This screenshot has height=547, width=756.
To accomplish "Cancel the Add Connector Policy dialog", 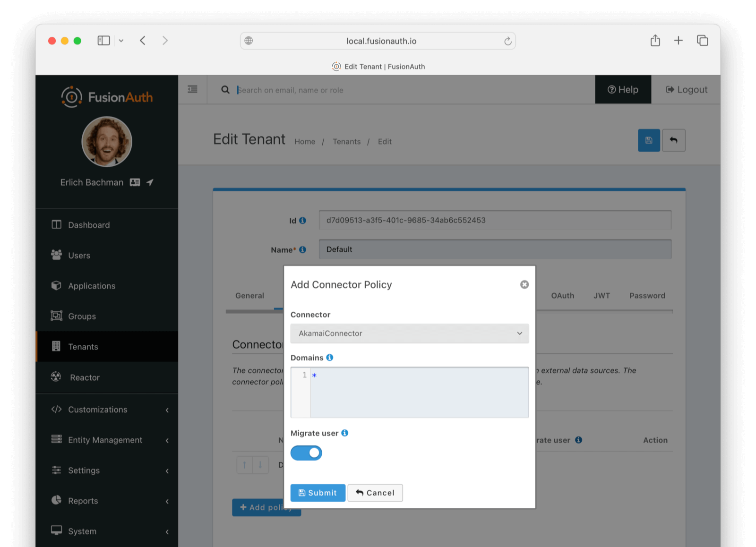I will 375,493.
